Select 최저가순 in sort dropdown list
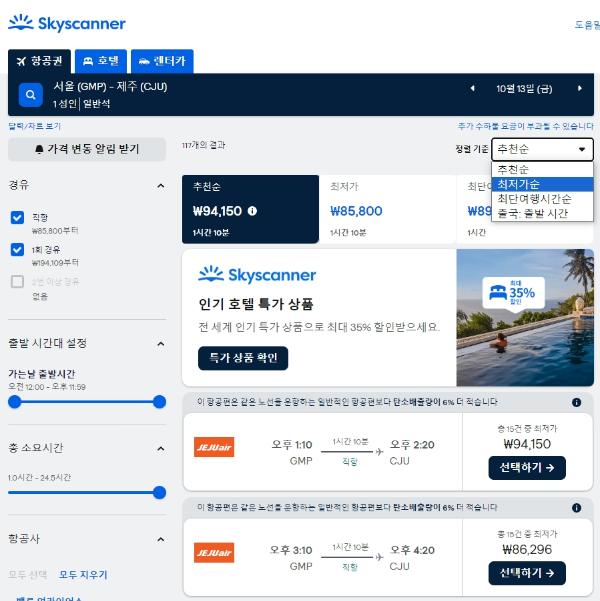This screenshot has height=601, width=600. coord(542,184)
